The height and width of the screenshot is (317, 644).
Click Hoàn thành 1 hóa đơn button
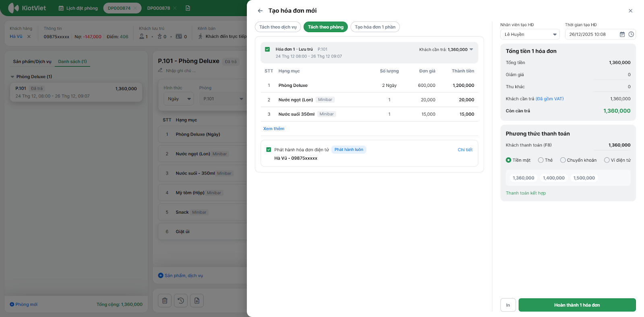pyautogui.click(x=577, y=305)
